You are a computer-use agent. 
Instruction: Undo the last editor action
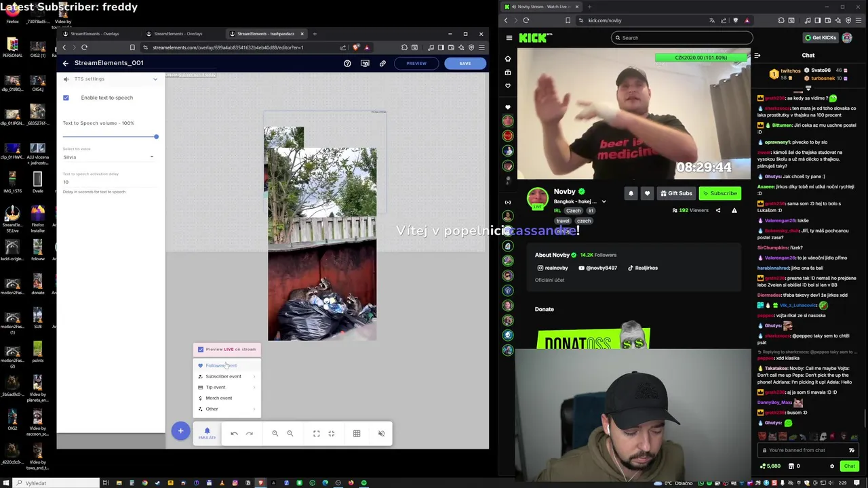click(x=234, y=434)
